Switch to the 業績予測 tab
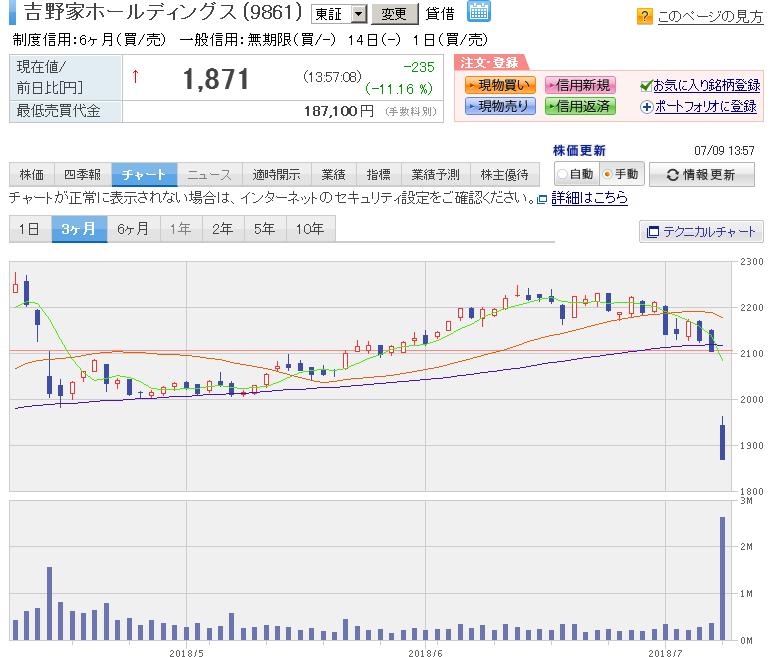This screenshot has height=657, width=770. [x=436, y=174]
